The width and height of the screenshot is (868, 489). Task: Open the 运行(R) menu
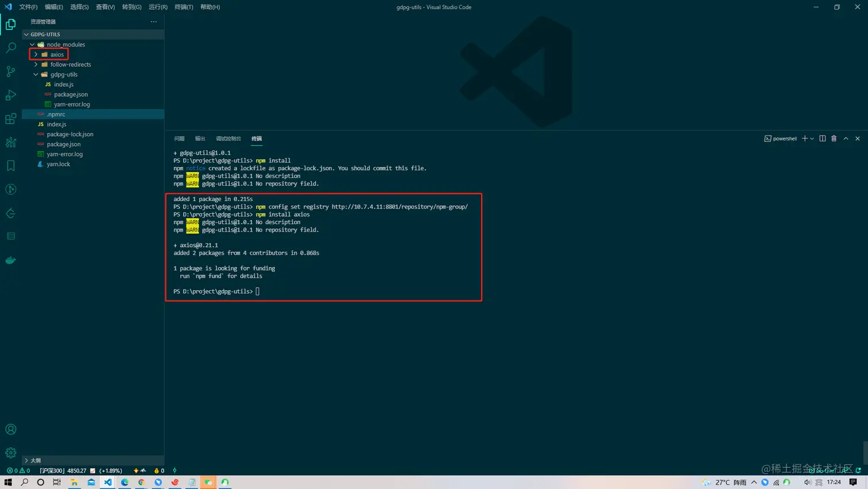tap(158, 7)
